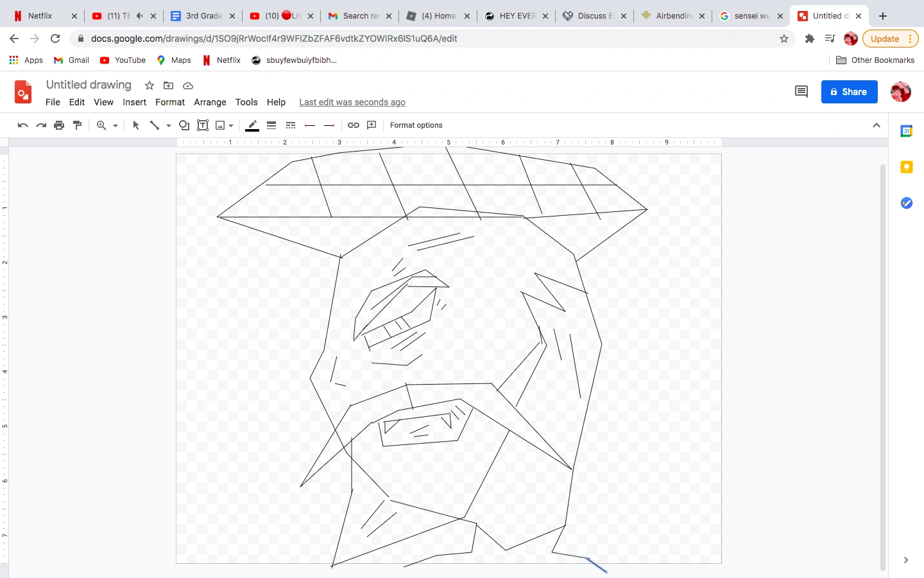Star the Untitled drawing
This screenshot has height=578, width=924.
pos(149,85)
